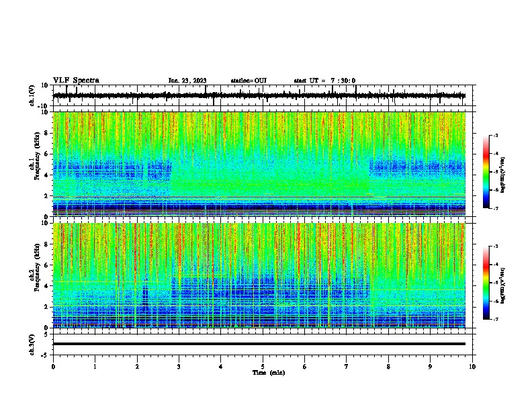Click the ch.2 spectrogram color scale bar
This screenshot has width=532, height=411.
point(486,283)
